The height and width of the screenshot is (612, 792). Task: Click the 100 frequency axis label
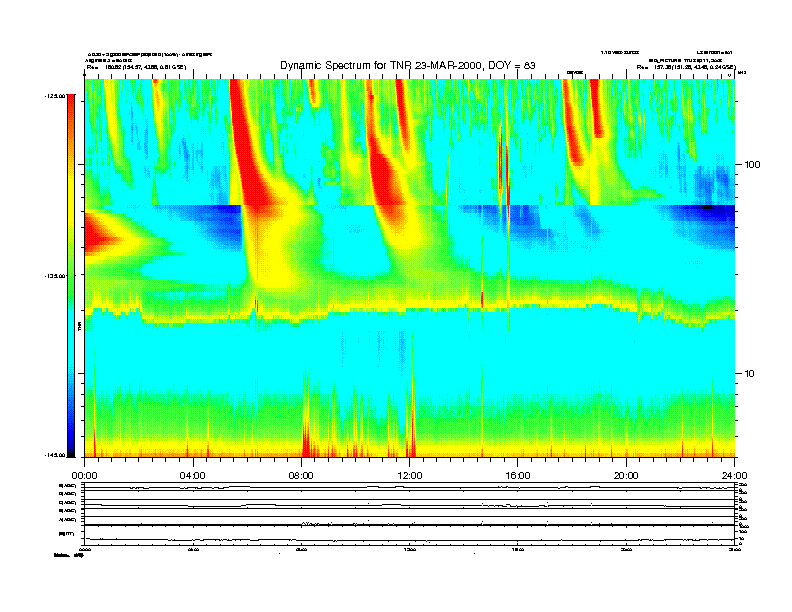click(x=752, y=165)
